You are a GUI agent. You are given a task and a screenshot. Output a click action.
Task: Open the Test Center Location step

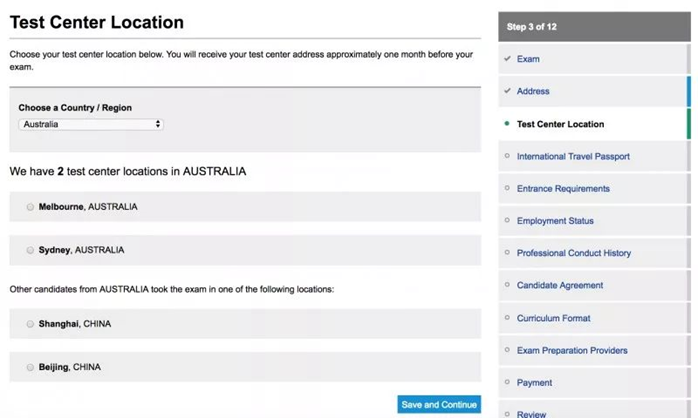pos(560,124)
